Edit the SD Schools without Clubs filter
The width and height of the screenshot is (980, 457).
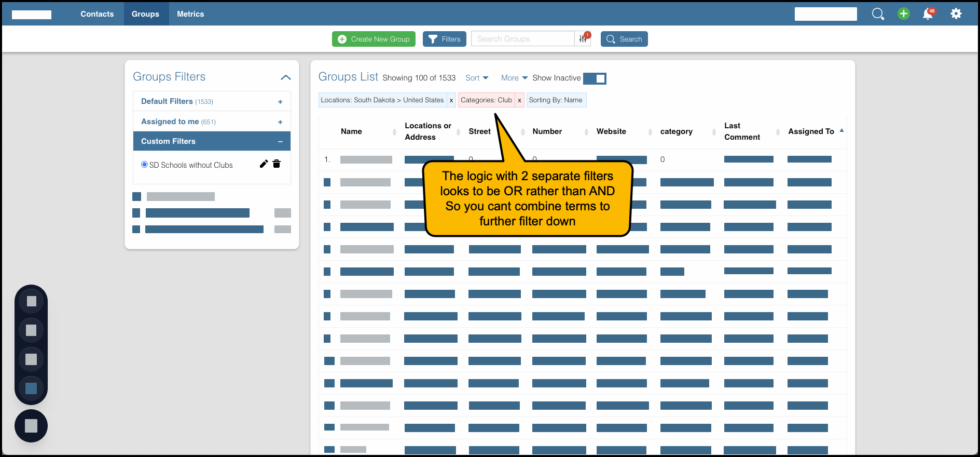click(x=264, y=164)
